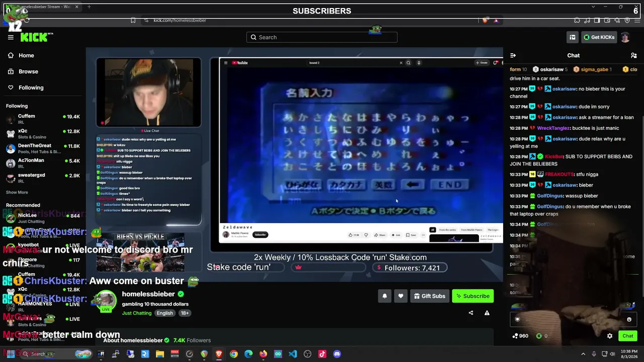
Task: Open the Arduino IDE taskbar icon
Action: (278, 354)
